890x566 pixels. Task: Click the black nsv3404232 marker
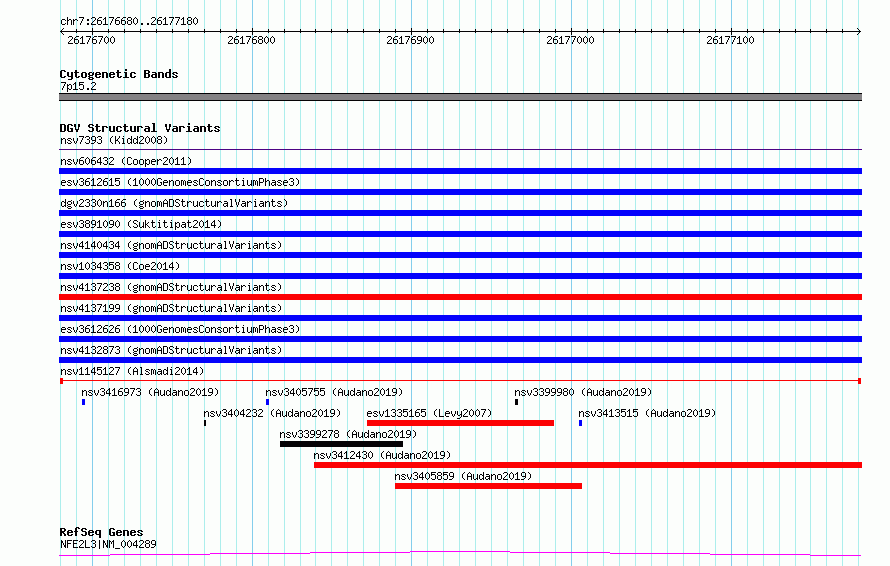[205, 423]
